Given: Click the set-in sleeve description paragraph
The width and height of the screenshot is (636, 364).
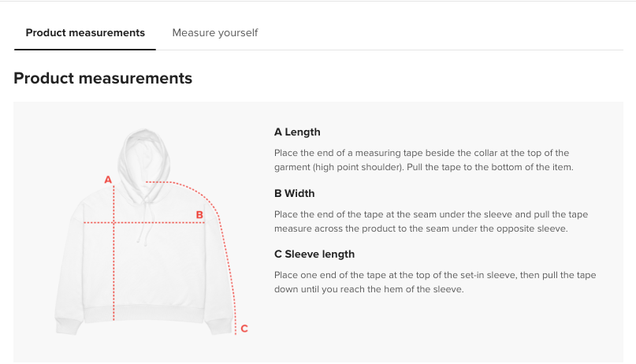Looking at the screenshot, I should click(x=435, y=282).
